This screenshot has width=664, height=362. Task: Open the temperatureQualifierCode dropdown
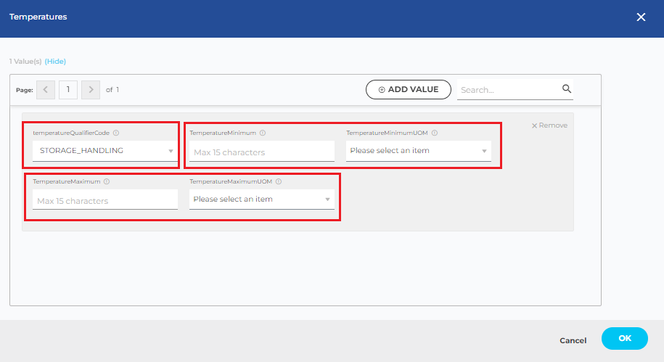pyautogui.click(x=105, y=151)
